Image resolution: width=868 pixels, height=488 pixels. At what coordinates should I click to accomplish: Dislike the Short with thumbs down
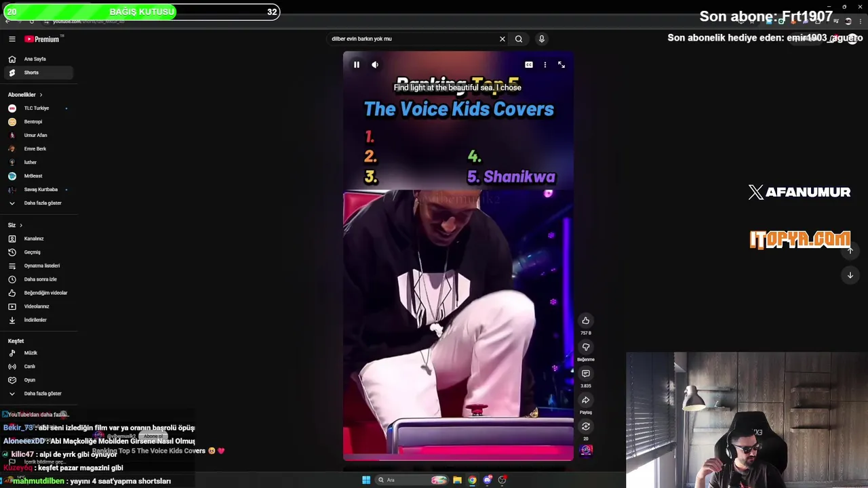click(x=586, y=347)
